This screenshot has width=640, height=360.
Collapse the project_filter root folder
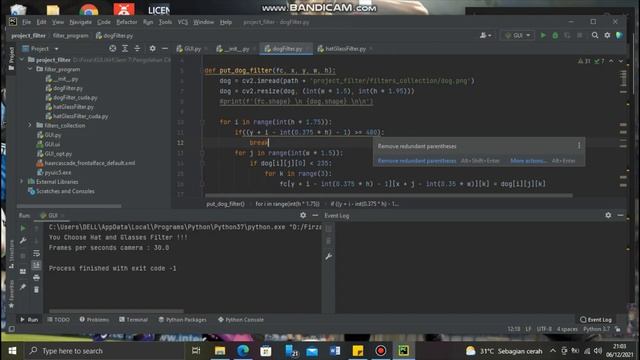click(x=22, y=60)
